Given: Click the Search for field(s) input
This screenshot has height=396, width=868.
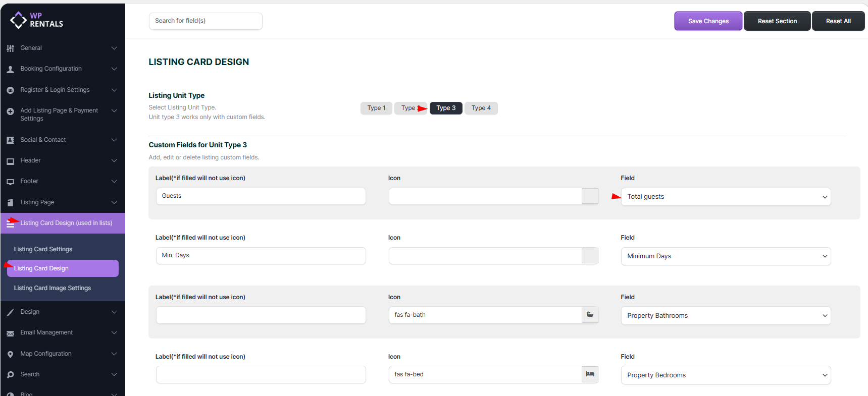Looking at the screenshot, I should tap(206, 21).
